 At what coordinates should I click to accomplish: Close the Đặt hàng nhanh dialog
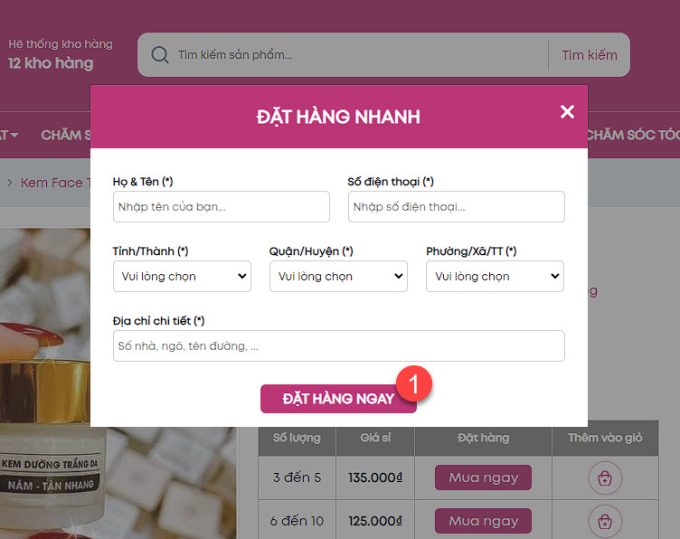point(567,112)
